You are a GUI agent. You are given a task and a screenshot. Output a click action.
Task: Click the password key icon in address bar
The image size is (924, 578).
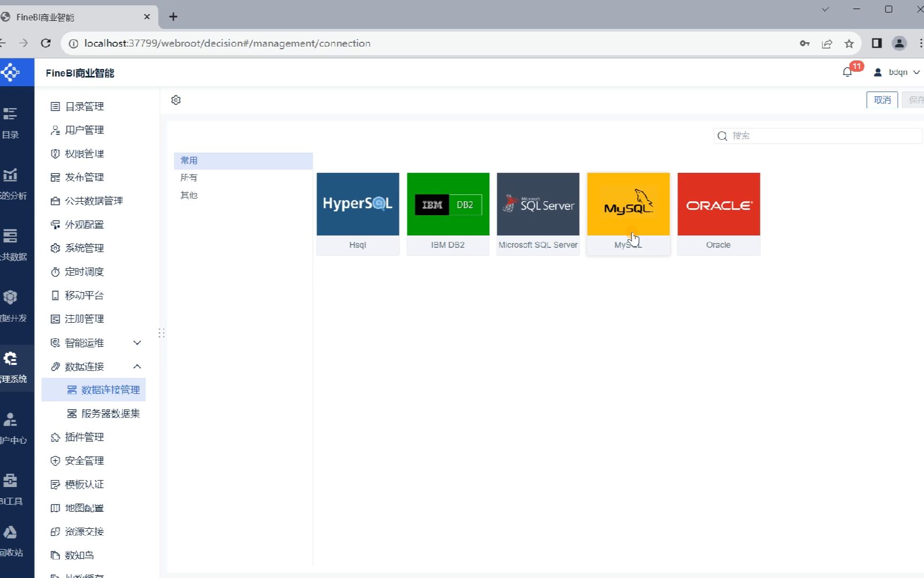coord(805,43)
